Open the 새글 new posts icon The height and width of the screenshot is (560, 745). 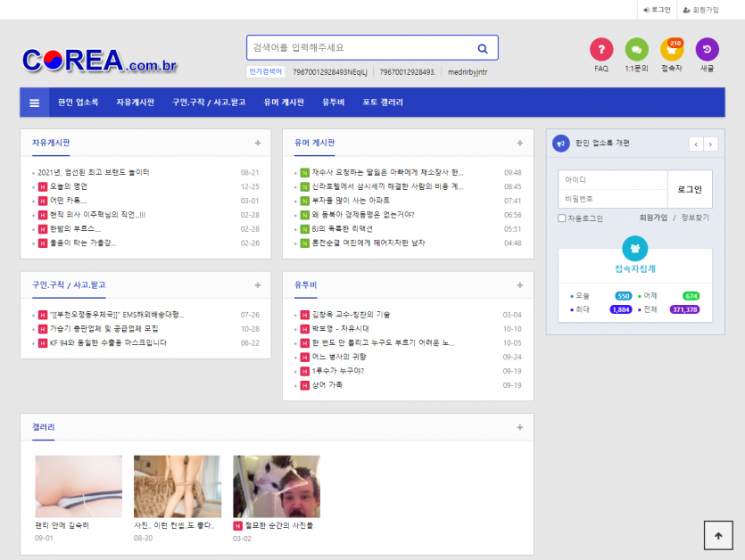(708, 51)
